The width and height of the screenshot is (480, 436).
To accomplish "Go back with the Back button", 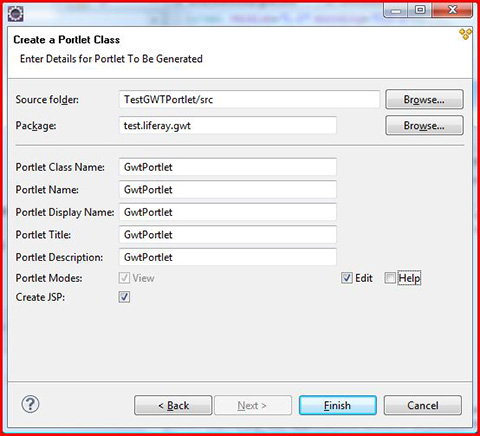I will coord(173,405).
